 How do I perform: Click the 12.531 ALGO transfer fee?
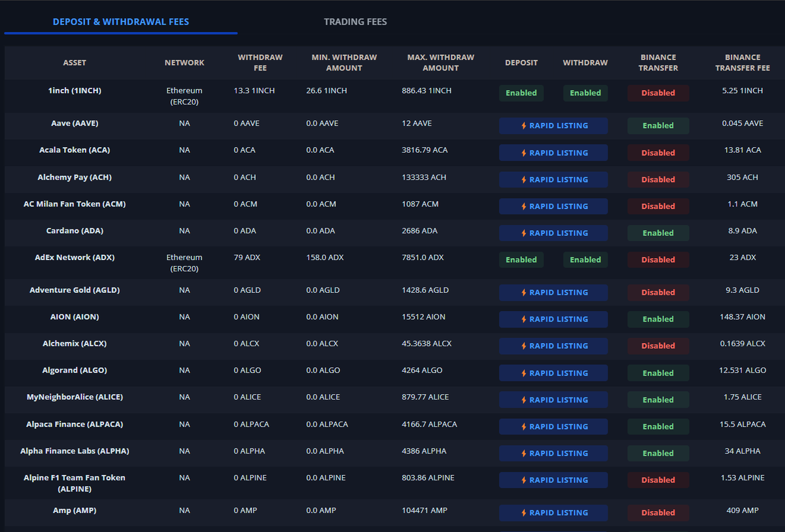tap(742, 371)
